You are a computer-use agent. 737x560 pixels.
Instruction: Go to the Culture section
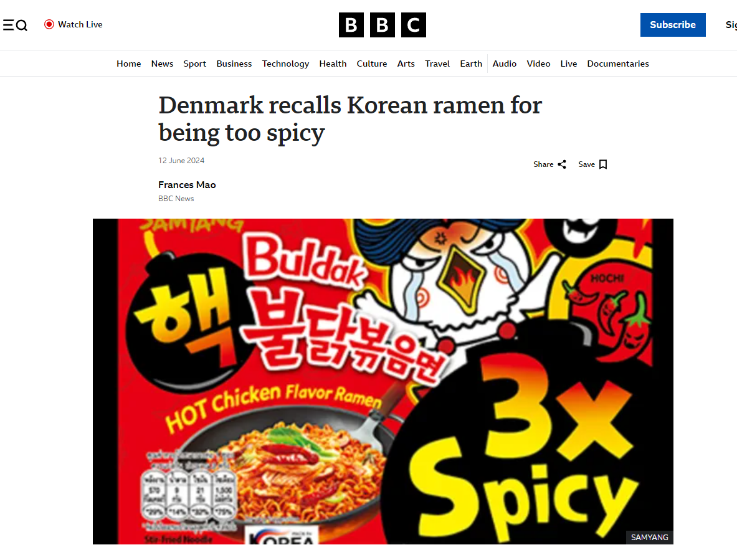[x=372, y=64]
